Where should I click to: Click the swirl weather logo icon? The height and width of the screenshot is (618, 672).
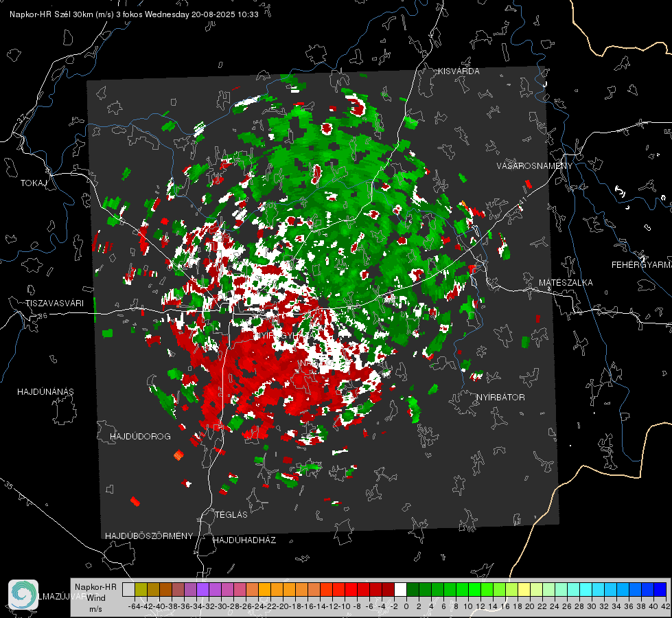click(x=23, y=595)
